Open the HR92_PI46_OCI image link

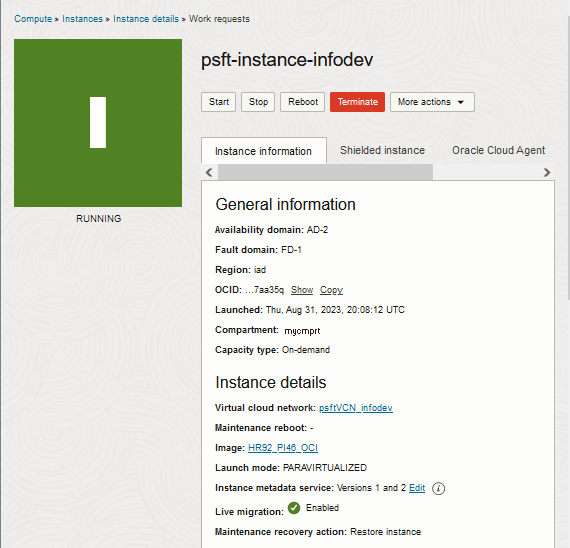point(283,448)
